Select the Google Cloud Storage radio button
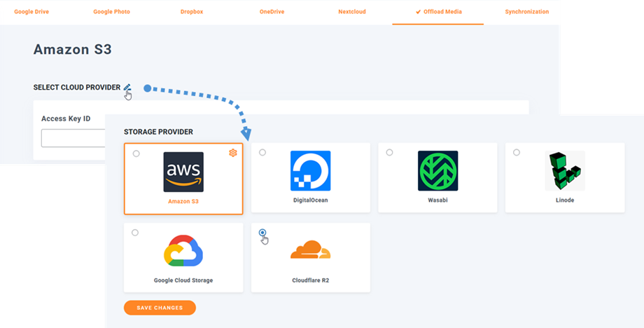This screenshot has height=328, width=644. pos(135,233)
